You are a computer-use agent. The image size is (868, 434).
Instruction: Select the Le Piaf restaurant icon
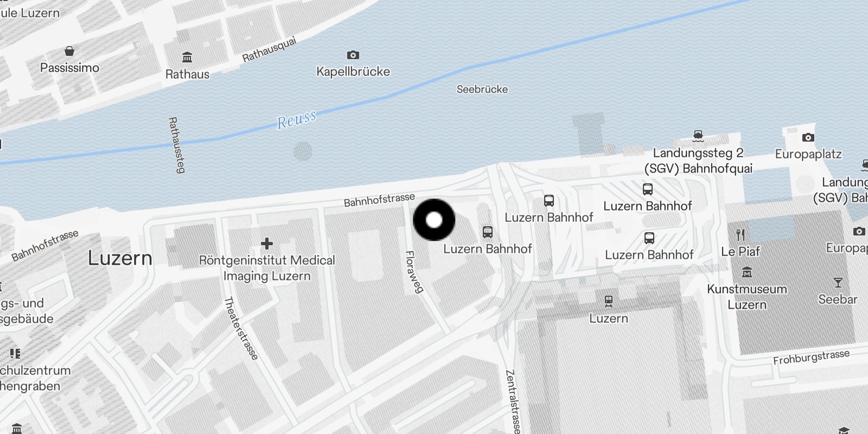[741, 234]
